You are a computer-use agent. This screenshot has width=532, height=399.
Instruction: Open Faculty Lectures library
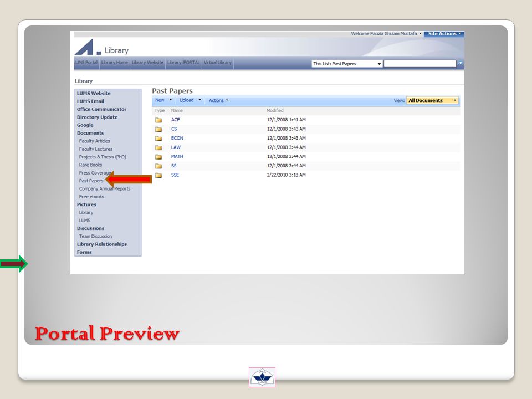coord(96,149)
